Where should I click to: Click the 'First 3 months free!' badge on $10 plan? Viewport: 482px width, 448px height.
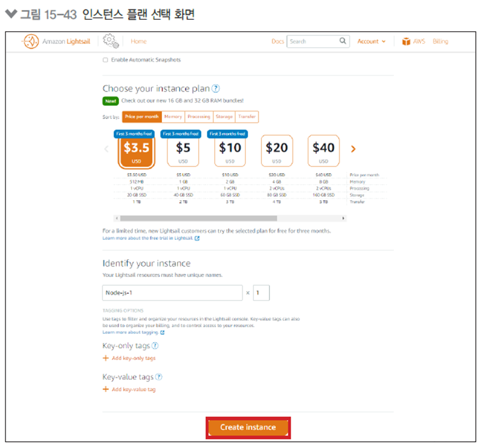[x=228, y=134]
